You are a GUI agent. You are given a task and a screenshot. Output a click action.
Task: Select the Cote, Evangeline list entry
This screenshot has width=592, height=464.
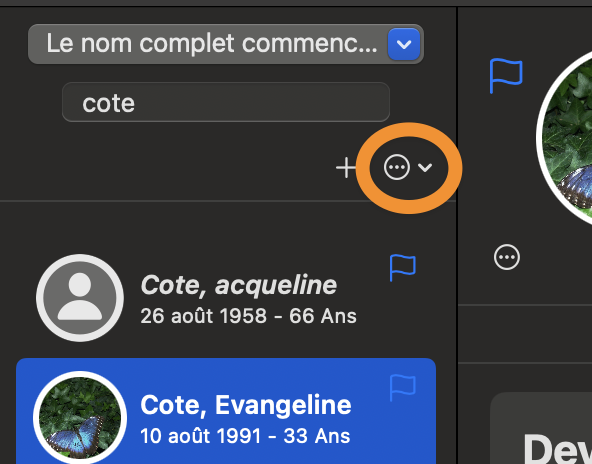coord(226,411)
